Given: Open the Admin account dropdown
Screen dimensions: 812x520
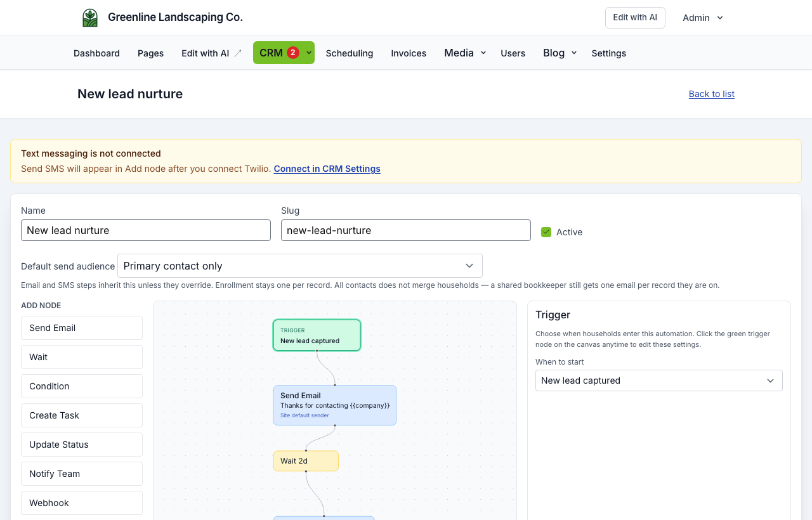Looking at the screenshot, I should tap(703, 18).
